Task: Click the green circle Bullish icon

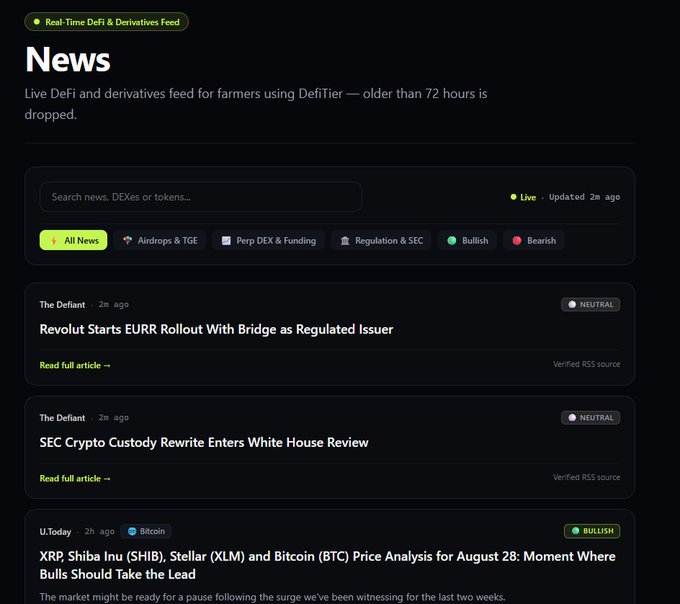Action: (451, 240)
